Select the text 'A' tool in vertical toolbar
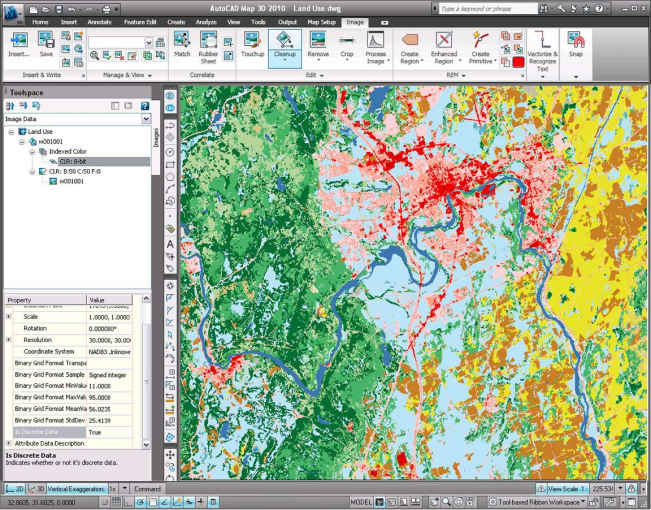Image resolution: width=651 pixels, height=510 pixels. click(x=170, y=243)
